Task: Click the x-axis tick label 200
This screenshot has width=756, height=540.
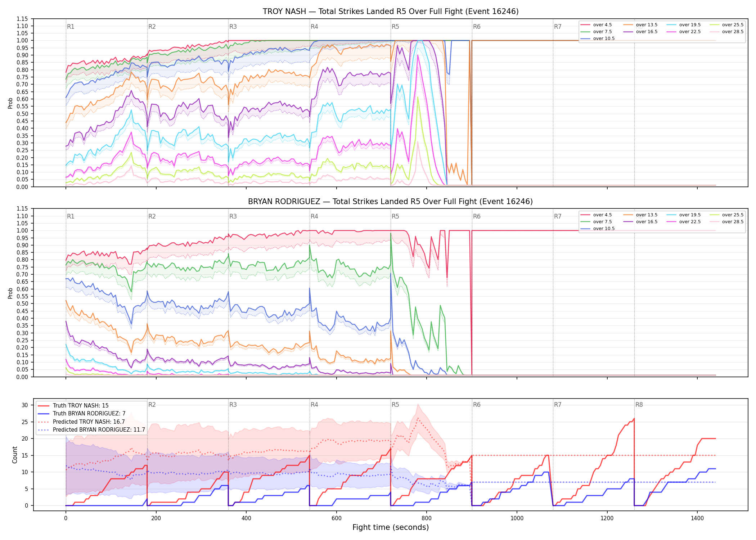Action: (x=156, y=518)
